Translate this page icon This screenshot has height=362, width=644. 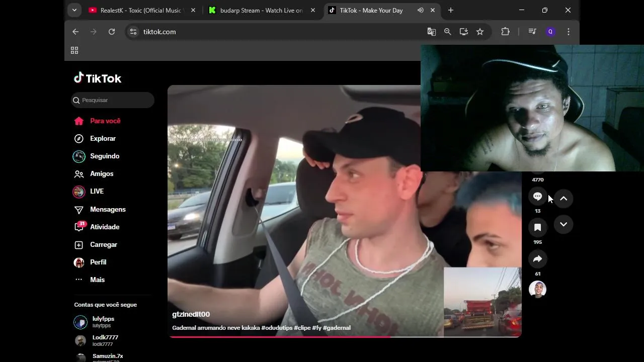pyautogui.click(x=432, y=32)
